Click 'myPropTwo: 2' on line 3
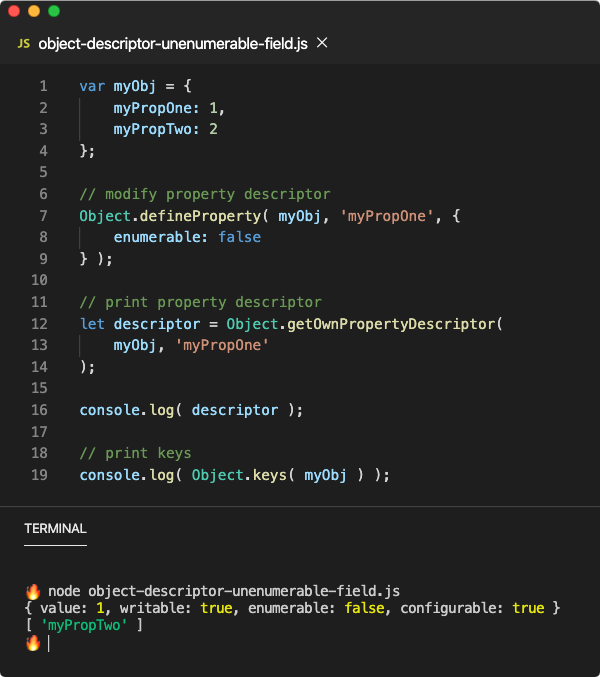 (166, 130)
